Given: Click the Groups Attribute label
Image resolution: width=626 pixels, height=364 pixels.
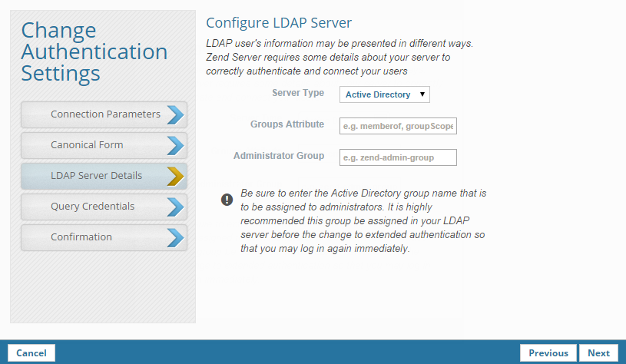Looking at the screenshot, I should pos(287,124).
